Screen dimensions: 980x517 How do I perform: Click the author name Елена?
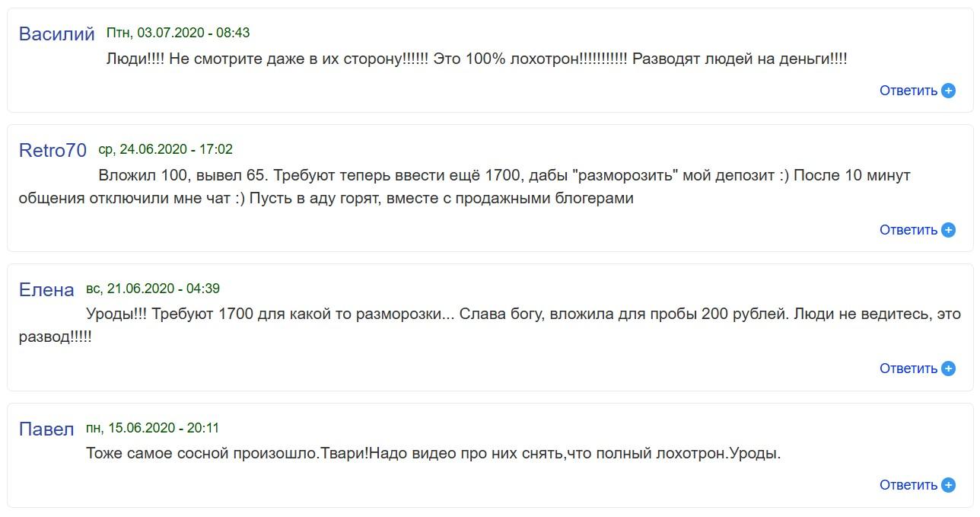[46, 290]
